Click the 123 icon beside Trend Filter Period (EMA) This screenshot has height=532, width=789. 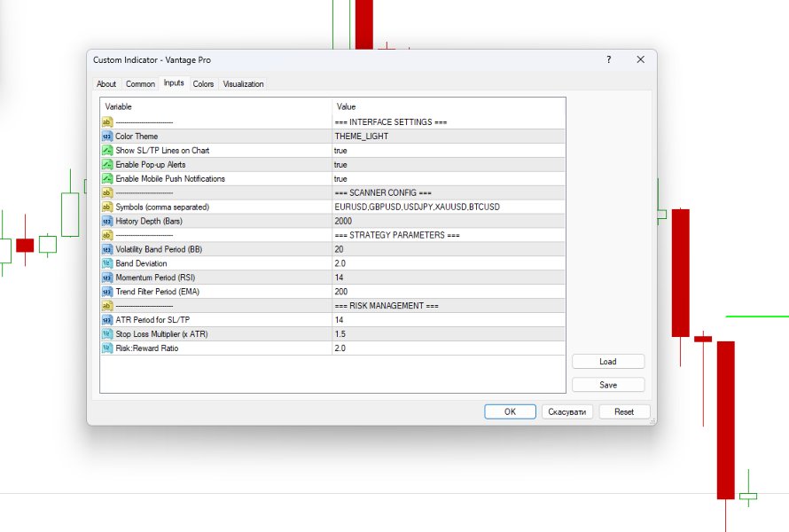pyautogui.click(x=108, y=292)
